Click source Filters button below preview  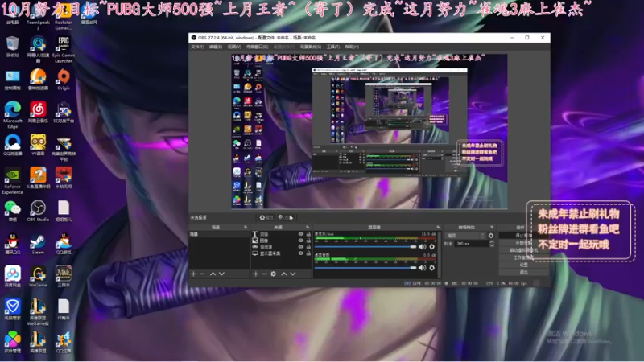click(286, 217)
